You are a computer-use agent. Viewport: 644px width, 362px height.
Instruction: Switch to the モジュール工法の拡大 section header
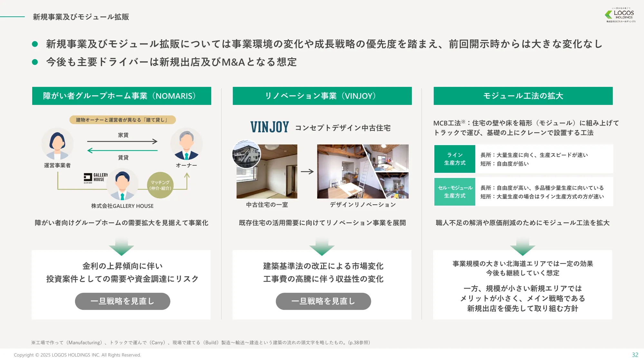coord(523,96)
